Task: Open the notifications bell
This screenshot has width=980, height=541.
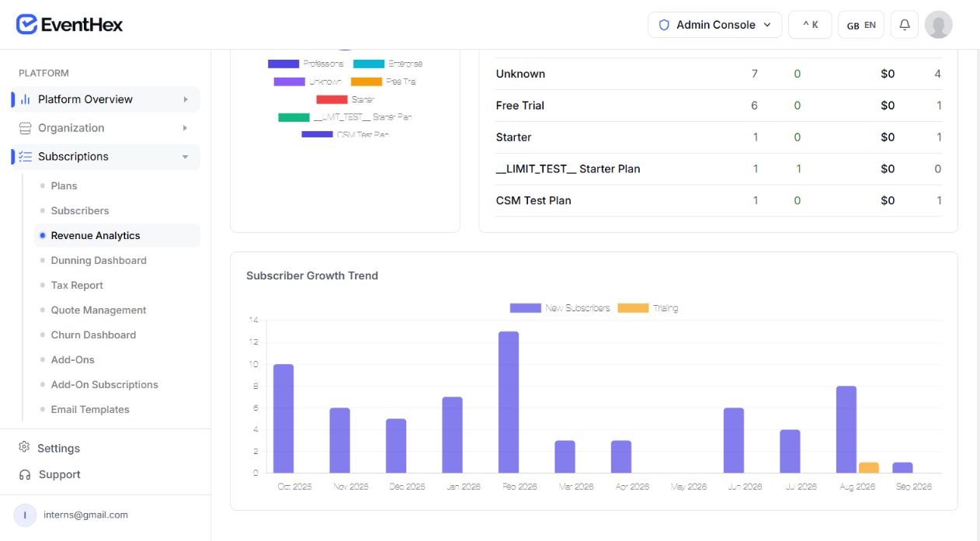Action: tap(905, 25)
